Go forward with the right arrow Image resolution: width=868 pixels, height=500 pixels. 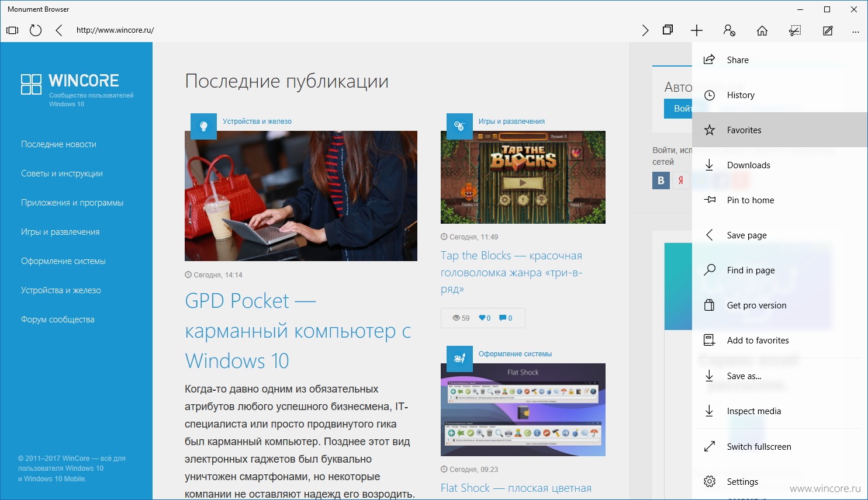coord(645,30)
